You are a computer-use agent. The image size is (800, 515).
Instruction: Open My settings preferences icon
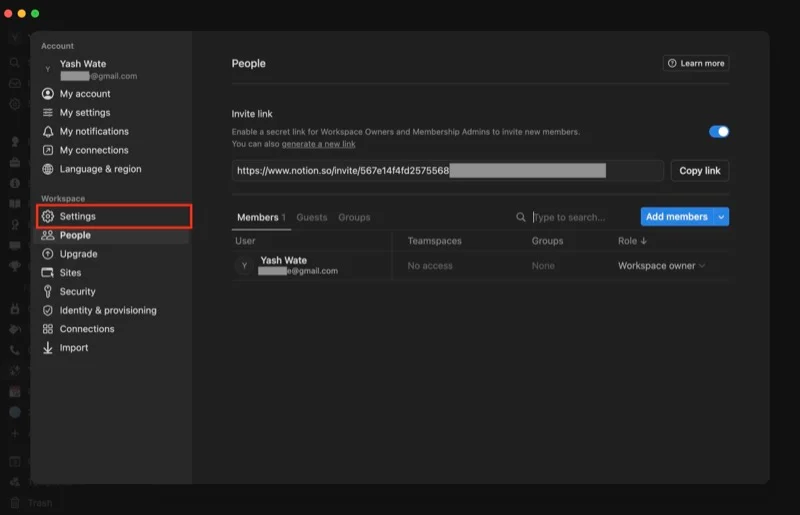click(47, 113)
